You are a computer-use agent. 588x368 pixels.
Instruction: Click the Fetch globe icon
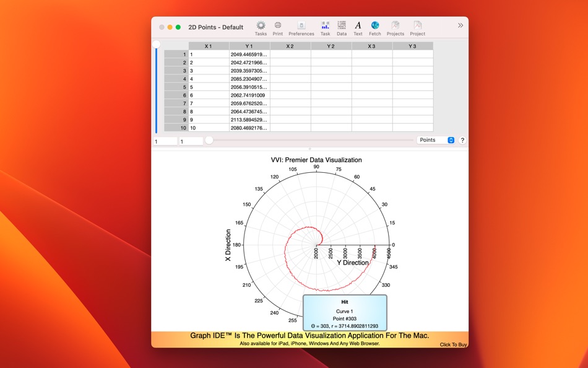coord(375,25)
